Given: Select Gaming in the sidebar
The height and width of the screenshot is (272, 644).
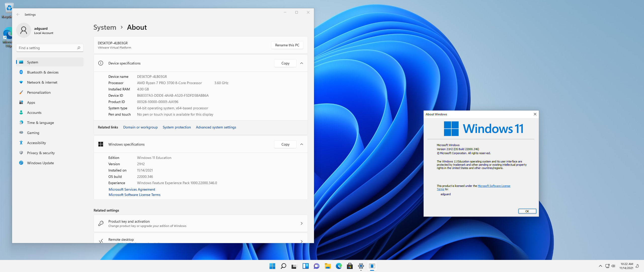Looking at the screenshot, I should [50, 133].
